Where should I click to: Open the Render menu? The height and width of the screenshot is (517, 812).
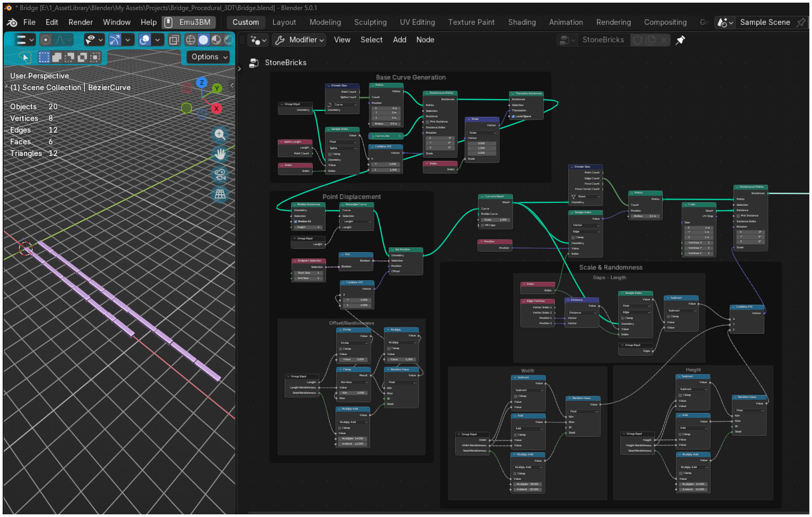(x=81, y=22)
